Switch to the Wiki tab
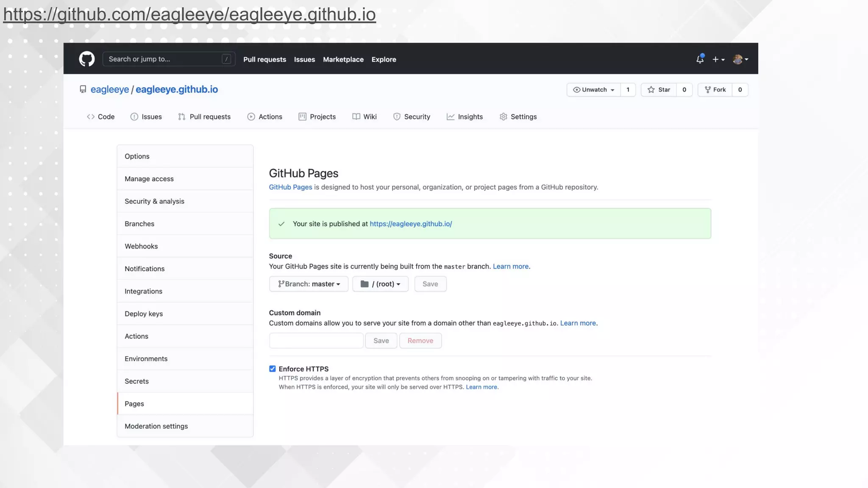Viewport: 868px width, 488px height. tap(364, 116)
